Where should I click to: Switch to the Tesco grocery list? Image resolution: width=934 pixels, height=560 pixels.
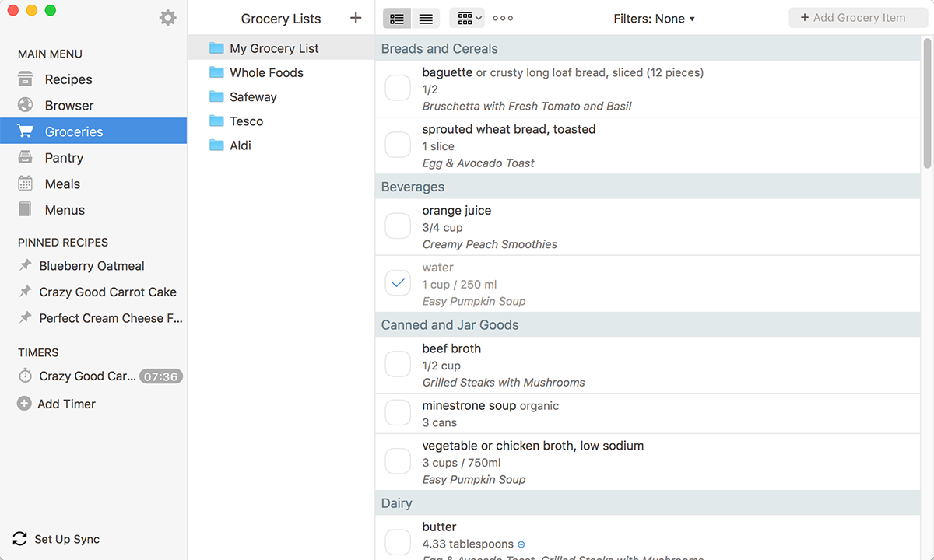click(245, 121)
